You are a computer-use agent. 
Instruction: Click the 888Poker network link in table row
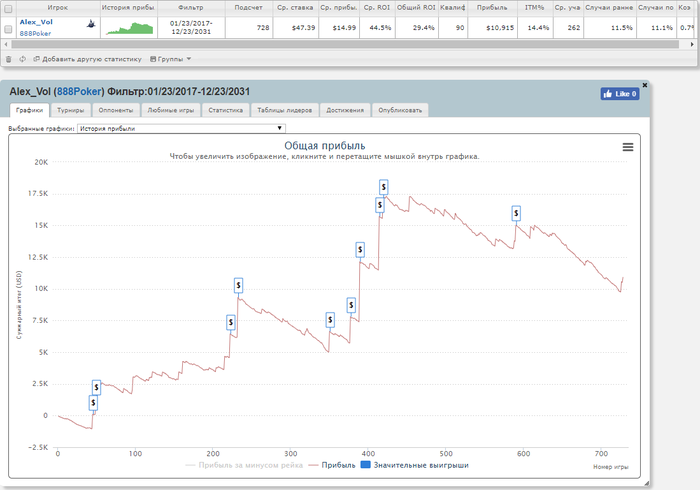pos(35,33)
